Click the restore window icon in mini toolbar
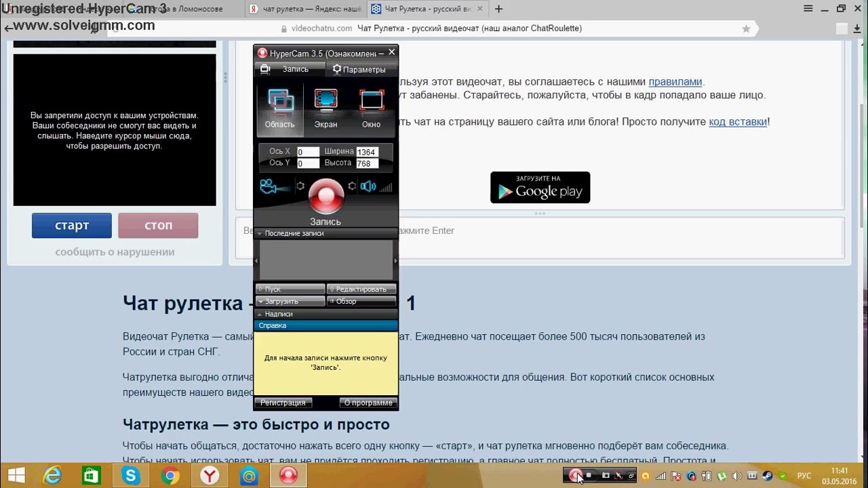The width and height of the screenshot is (868, 488). coord(631,476)
